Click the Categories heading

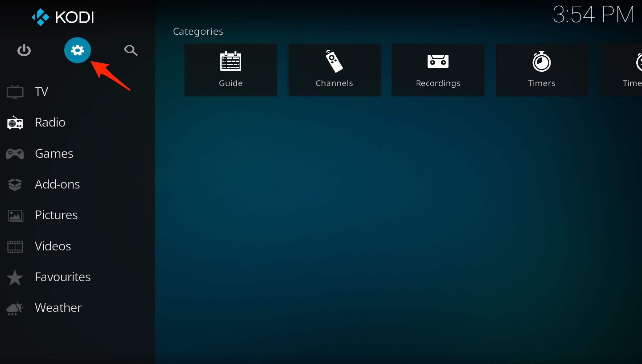point(198,31)
